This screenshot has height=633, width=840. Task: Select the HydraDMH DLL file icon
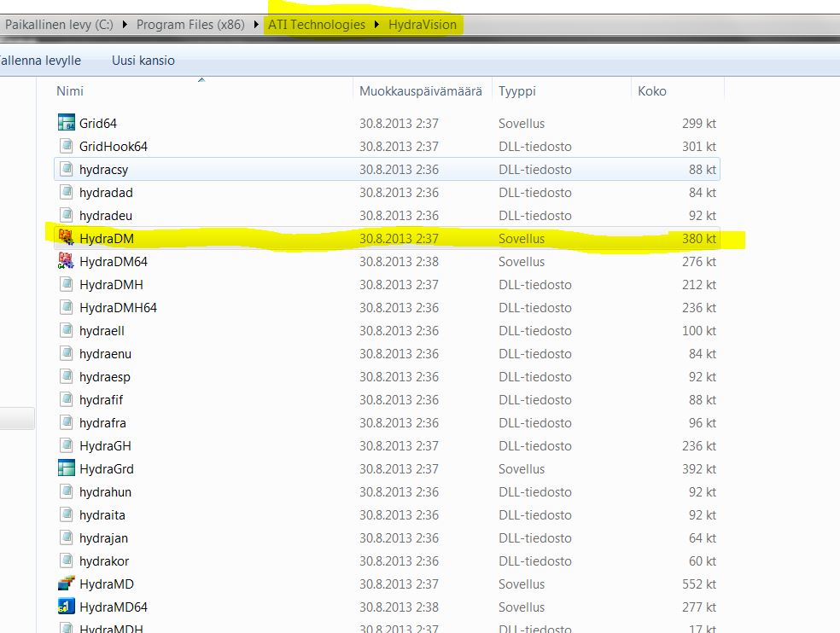pyautogui.click(x=67, y=284)
